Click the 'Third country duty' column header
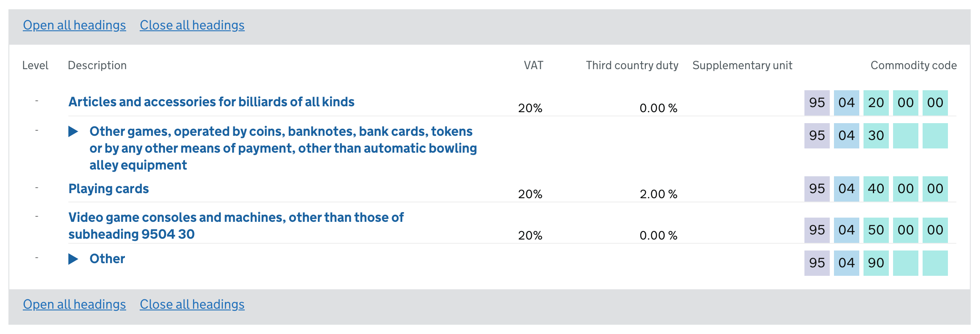This screenshot has width=980, height=334. (x=632, y=65)
